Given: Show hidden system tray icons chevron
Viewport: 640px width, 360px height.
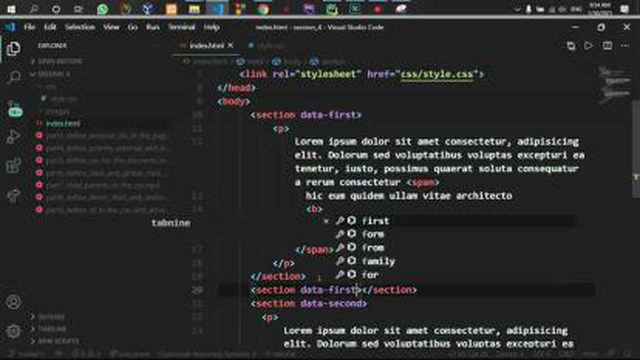Looking at the screenshot, I should (517, 9).
